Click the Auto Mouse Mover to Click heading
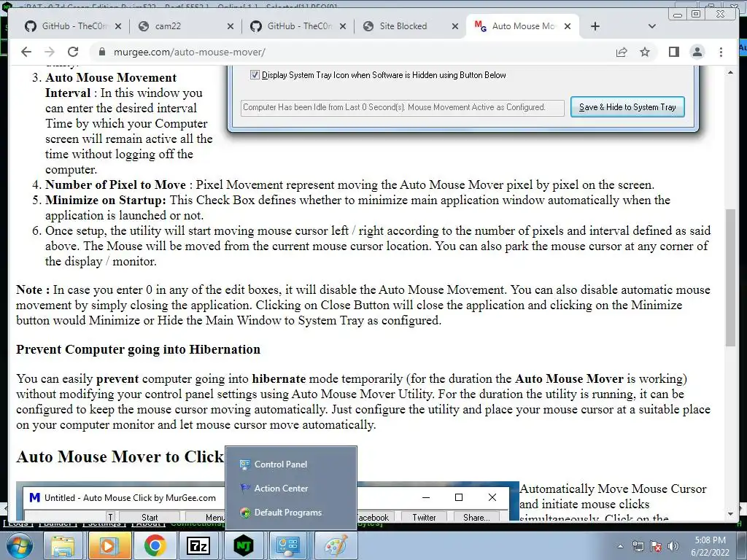This screenshot has height=560, width=747. [120, 456]
